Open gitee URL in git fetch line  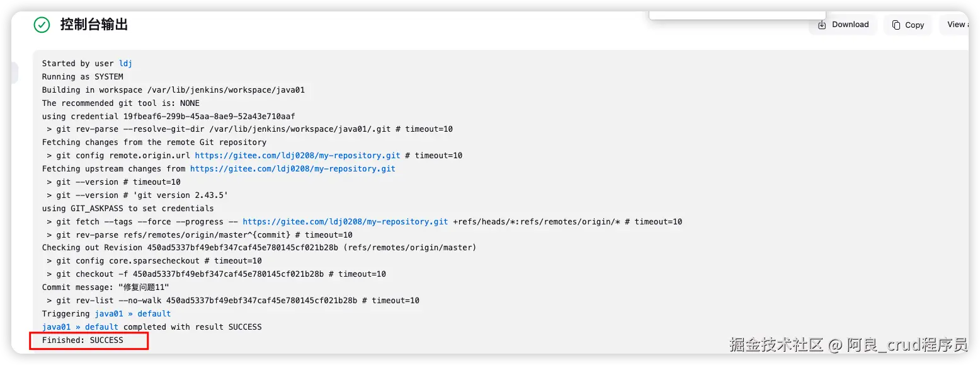tap(345, 222)
